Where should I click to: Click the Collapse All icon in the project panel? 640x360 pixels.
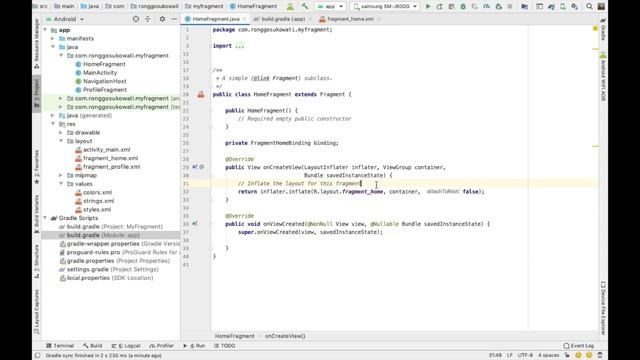(x=148, y=19)
